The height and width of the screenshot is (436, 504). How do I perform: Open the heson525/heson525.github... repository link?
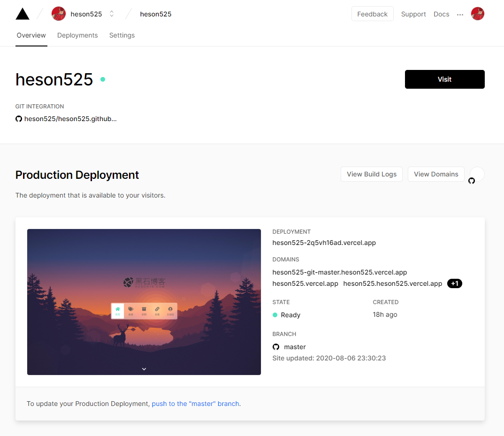tap(70, 119)
